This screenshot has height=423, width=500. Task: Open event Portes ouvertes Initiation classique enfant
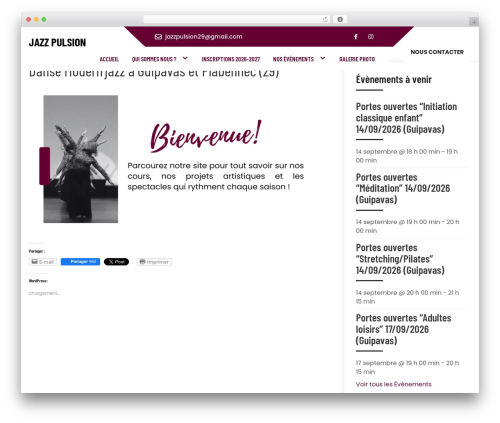pyautogui.click(x=406, y=118)
